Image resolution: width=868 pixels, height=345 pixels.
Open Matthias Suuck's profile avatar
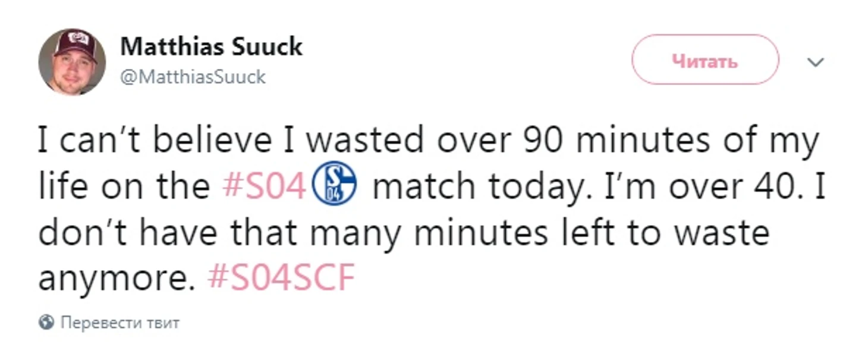point(72,62)
